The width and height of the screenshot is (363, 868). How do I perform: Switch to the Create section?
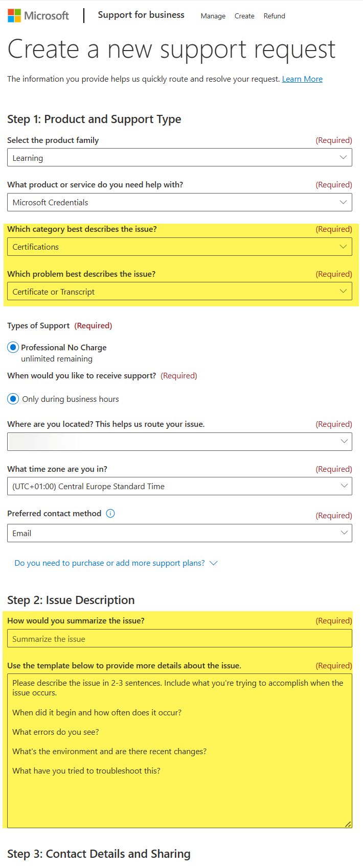[x=244, y=16]
